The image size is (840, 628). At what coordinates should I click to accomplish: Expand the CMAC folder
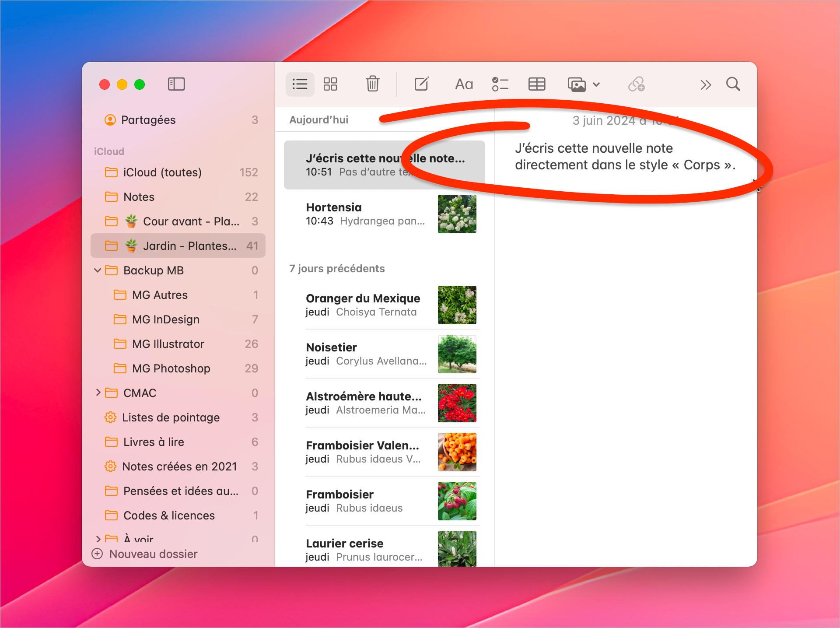click(98, 393)
